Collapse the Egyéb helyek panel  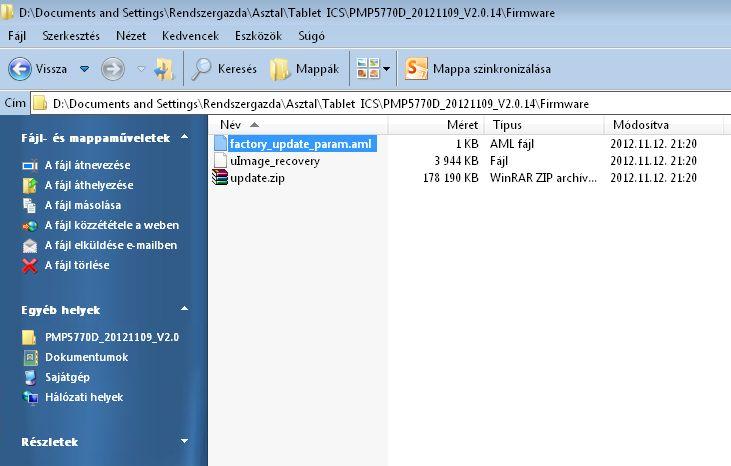coord(185,309)
